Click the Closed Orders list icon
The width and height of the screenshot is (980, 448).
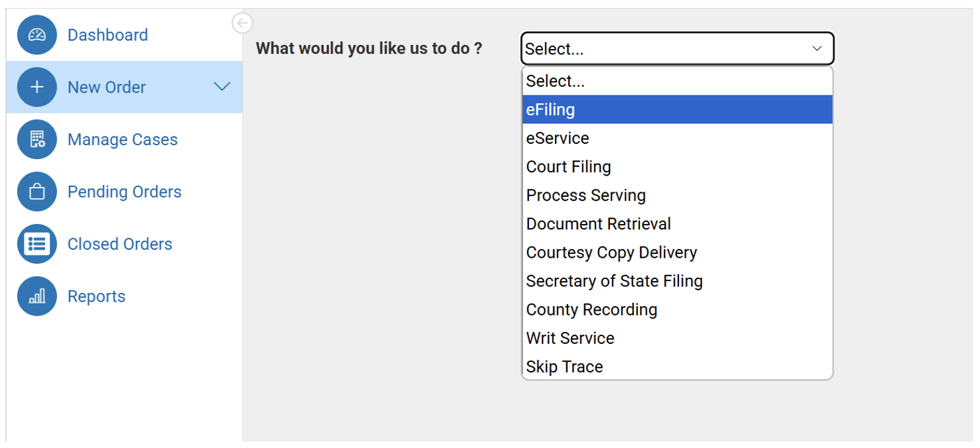click(36, 243)
